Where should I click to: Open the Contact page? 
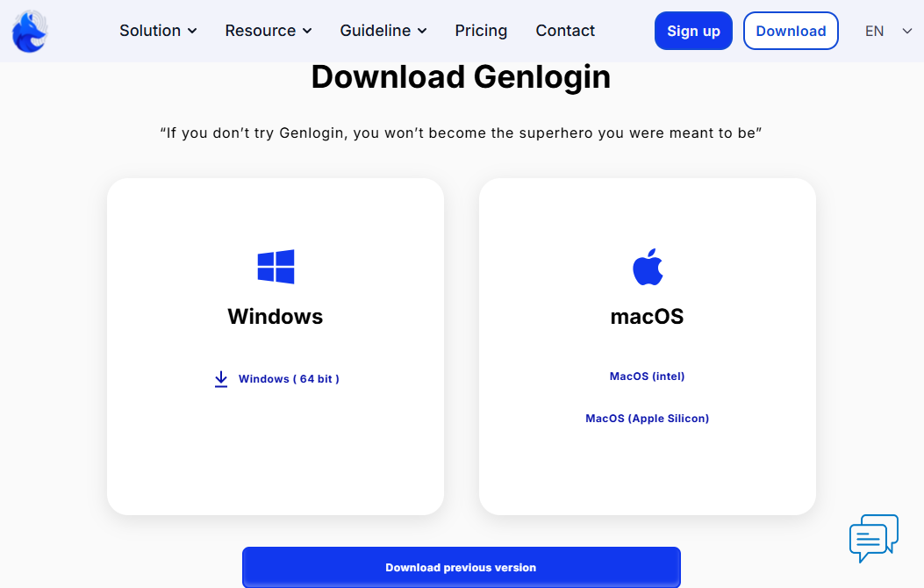pos(564,31)
